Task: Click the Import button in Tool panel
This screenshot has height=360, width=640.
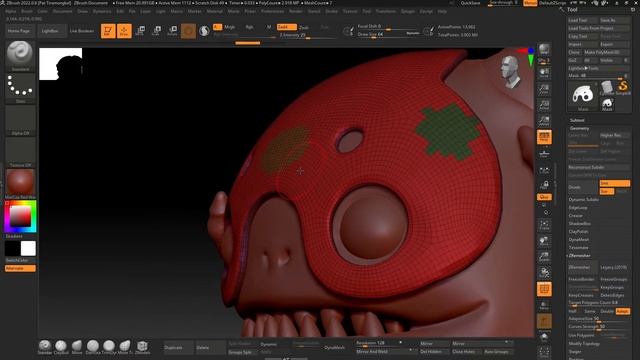Action: pyautogui.click(x=583, y=44)
